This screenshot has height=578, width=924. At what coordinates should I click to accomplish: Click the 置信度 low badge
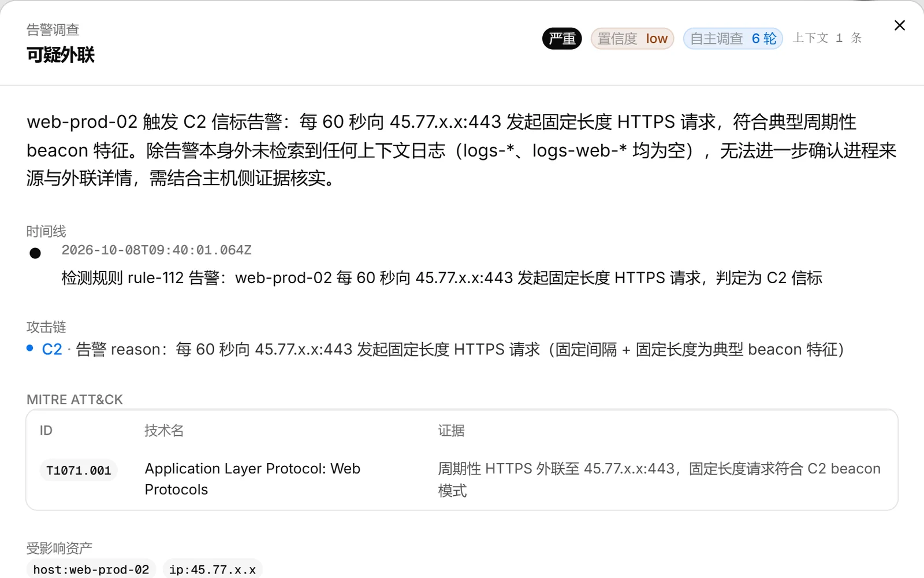632,39
